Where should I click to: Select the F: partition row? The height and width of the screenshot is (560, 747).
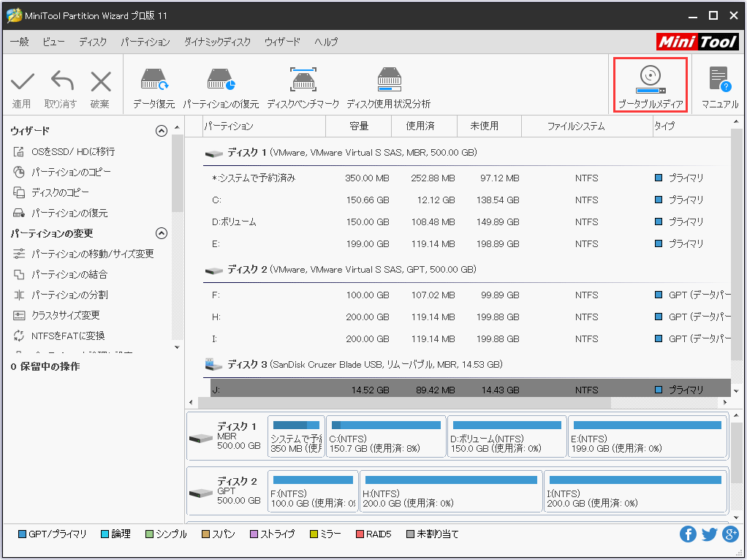click(x=469, y=295)
